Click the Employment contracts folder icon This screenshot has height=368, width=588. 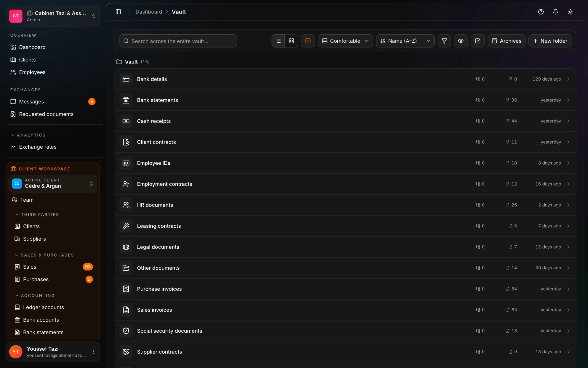coord(126,184)
